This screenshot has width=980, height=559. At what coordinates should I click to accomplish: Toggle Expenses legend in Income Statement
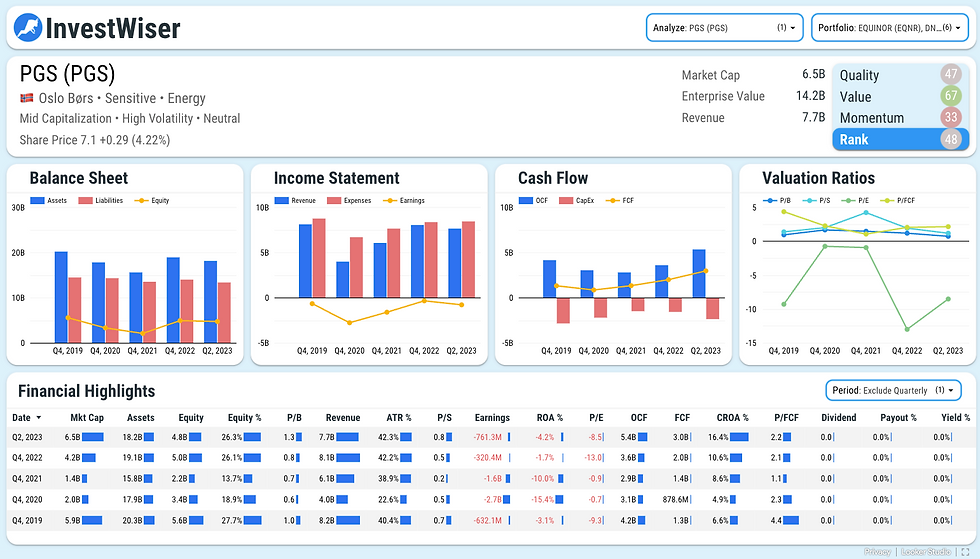point(349,201)
